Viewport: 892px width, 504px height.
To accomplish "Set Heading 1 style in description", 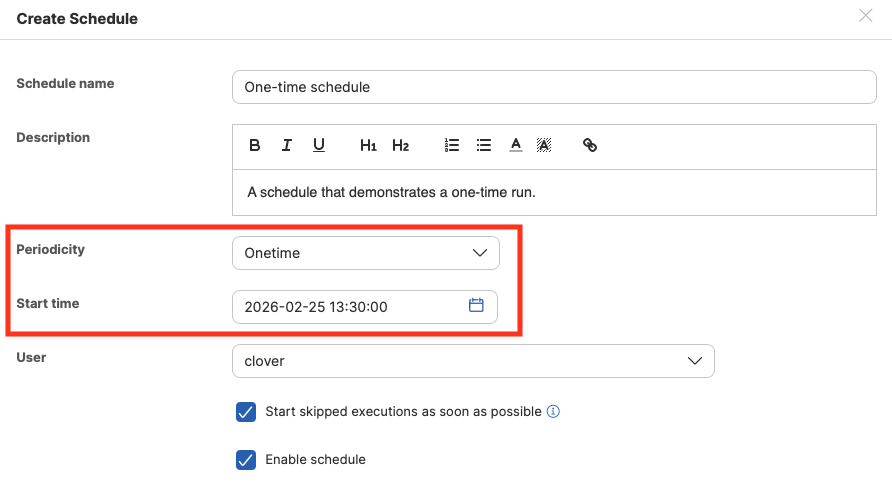I will point(368,146).
